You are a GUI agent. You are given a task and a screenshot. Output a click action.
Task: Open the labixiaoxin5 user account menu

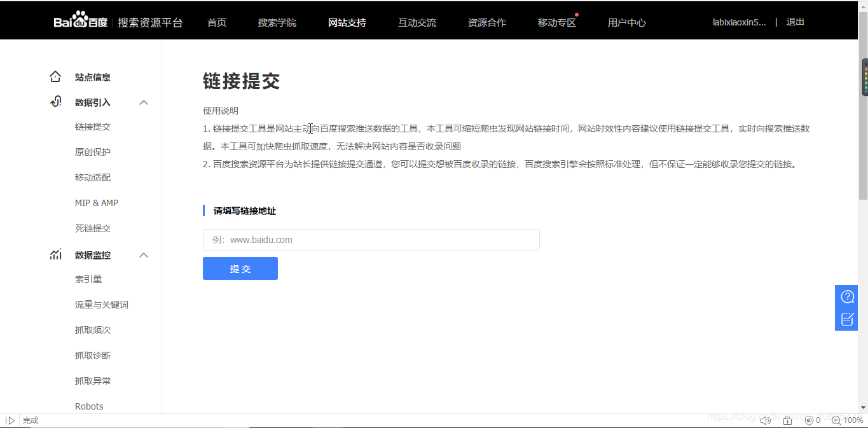(739, 22)
